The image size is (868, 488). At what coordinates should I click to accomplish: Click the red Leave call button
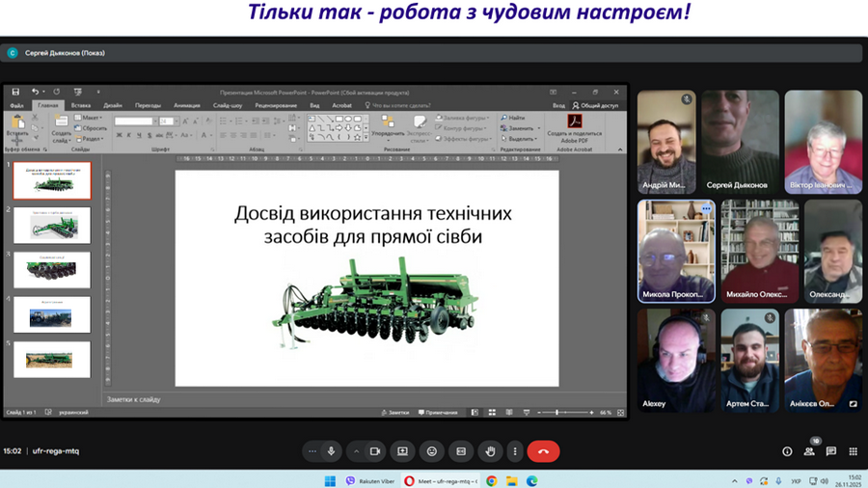click(x=543, y=451)
